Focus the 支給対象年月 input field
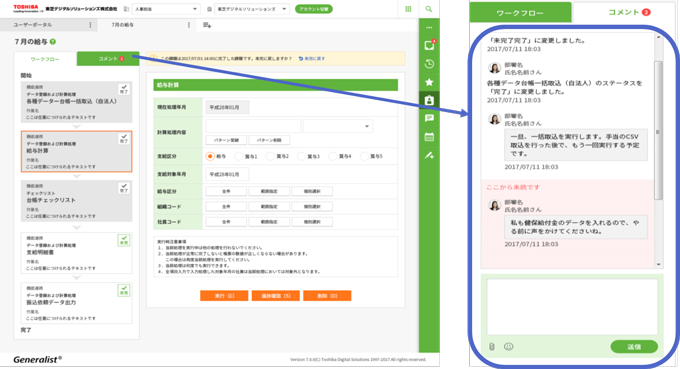This screenshot has width=680, height=369. click(x=227, y=174)
